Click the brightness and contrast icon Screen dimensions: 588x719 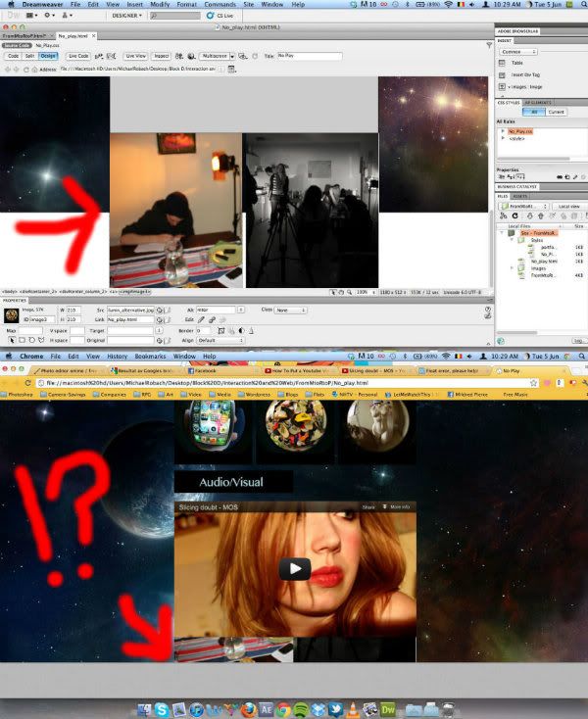[241, 331]
